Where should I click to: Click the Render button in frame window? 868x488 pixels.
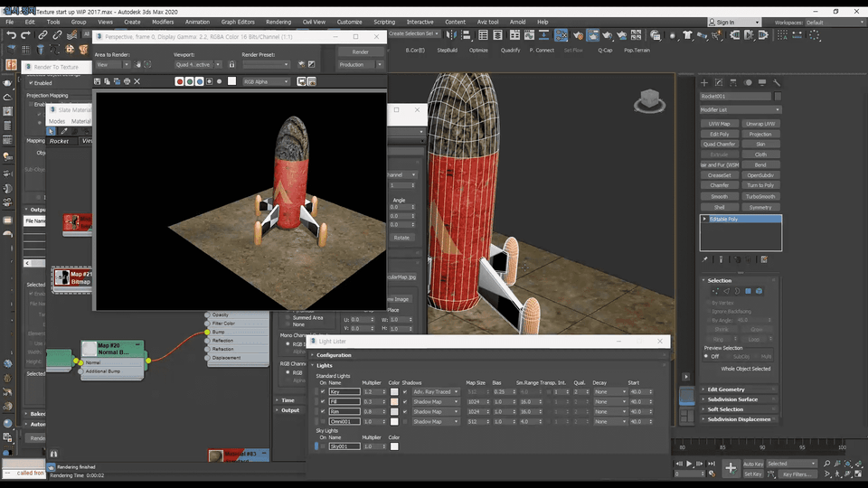coord(360,52)
